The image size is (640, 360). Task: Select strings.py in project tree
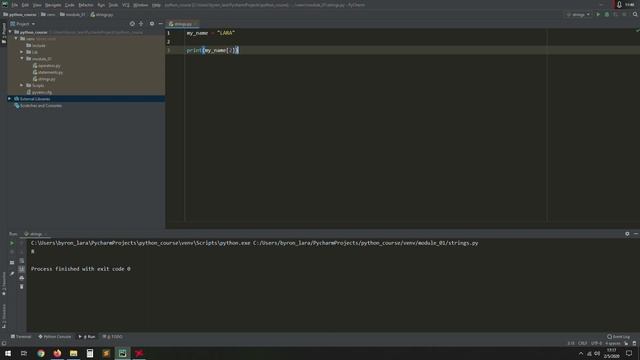click(x=44, y=79)
